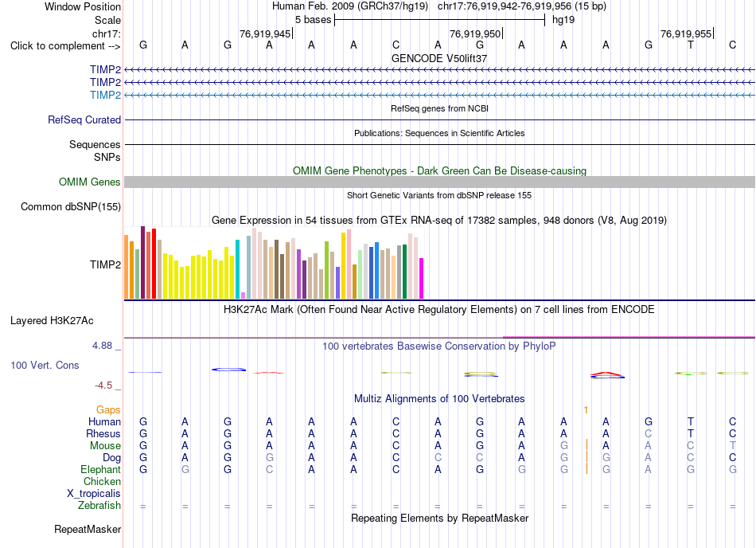Click the light-blue third TIMP2 transcript label
This screenshot has width=756, height=548.
coord(105,95)
